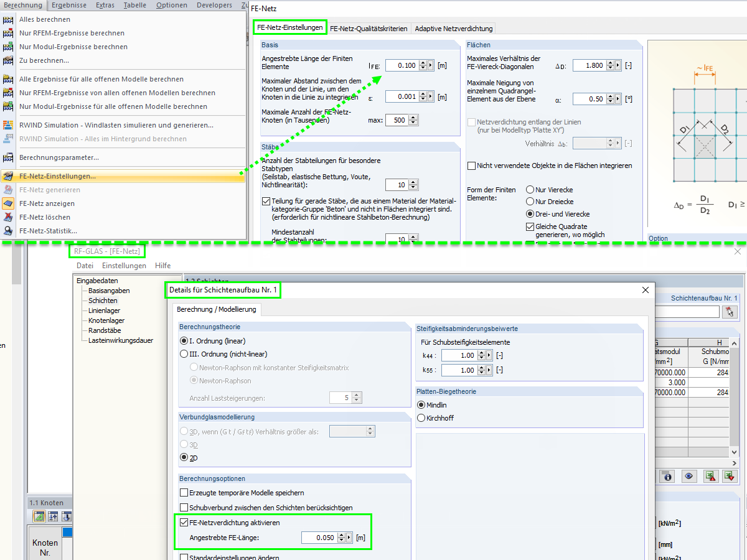Close the Details für Schichtenaufbau dialog

(646, 290)
